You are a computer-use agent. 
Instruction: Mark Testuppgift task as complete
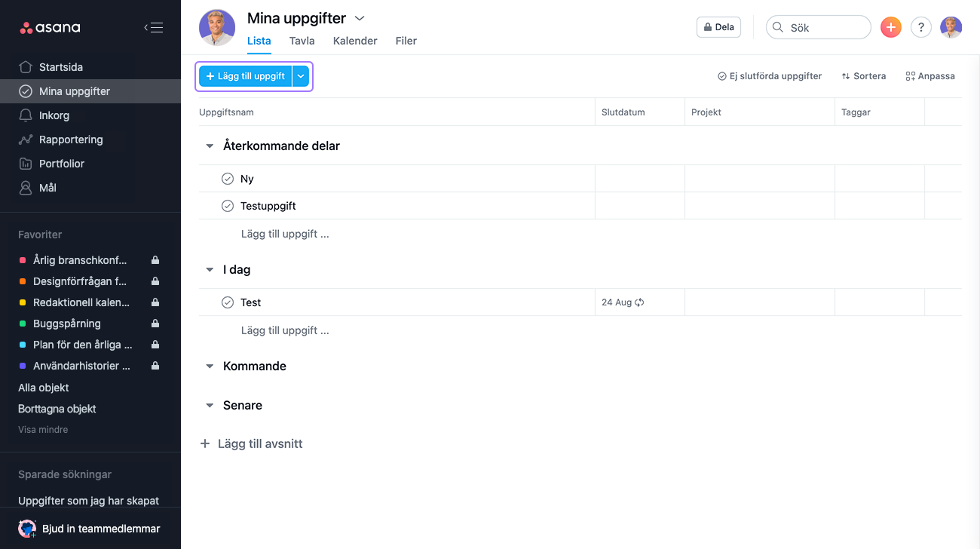[x=228, y=206]
